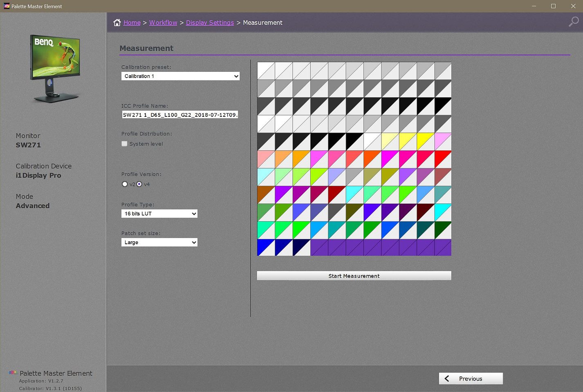Maximize the Palette Master Element window
Viewport: 583px width, 392px height.
(553, 6)
